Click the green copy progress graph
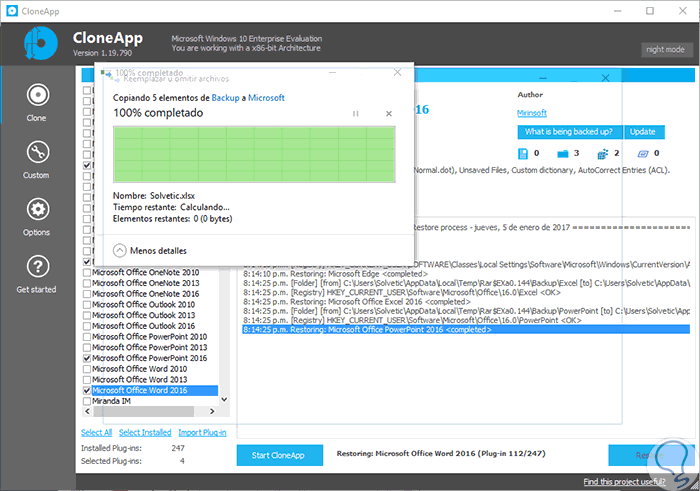Image resolution: width=700 pixels, height=491 pixels. (x=254, y=154)
